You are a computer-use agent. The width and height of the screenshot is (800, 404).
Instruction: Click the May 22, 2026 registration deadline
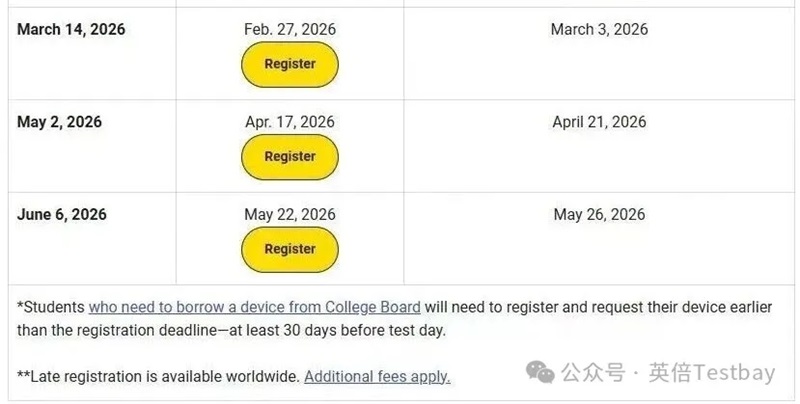[x=290, y=214]
